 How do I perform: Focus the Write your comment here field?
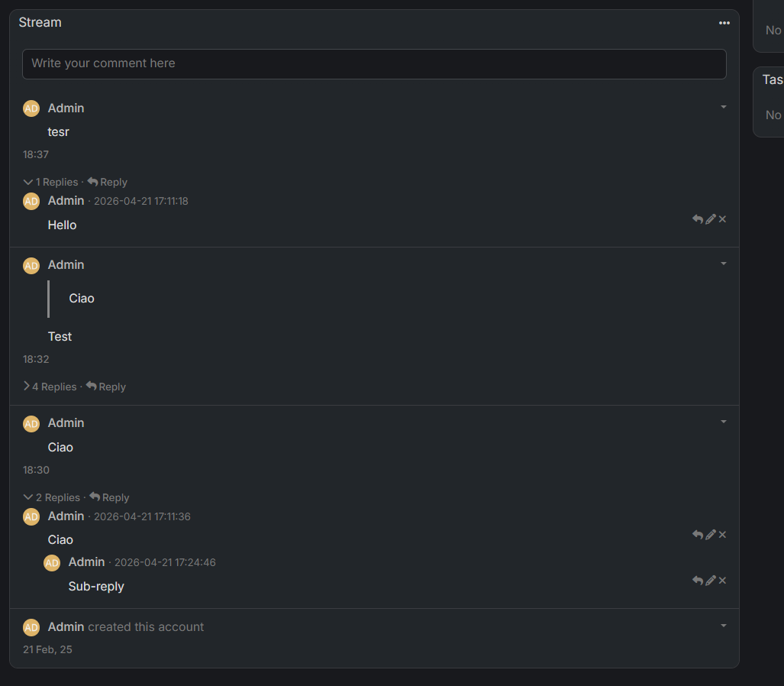[374, 64]
